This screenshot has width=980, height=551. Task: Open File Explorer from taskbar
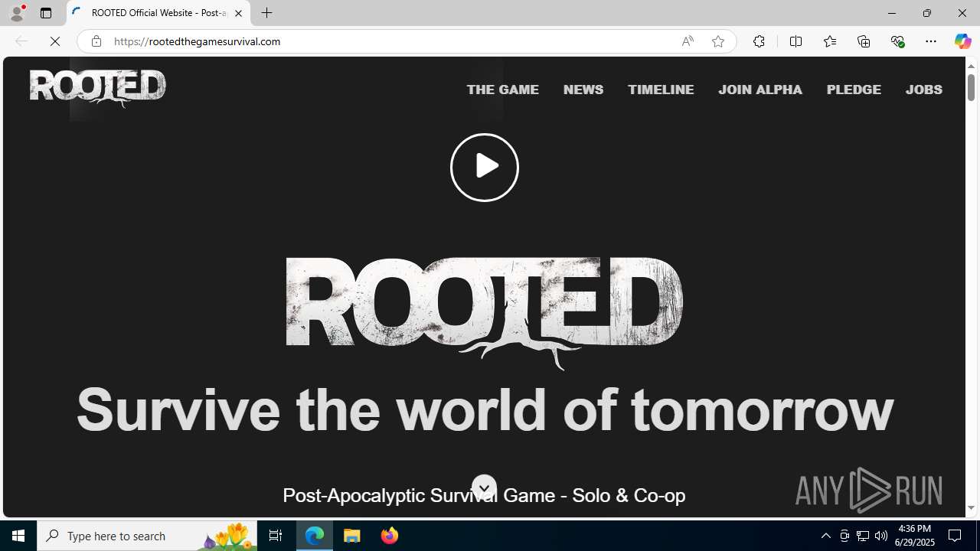point(352,536)
